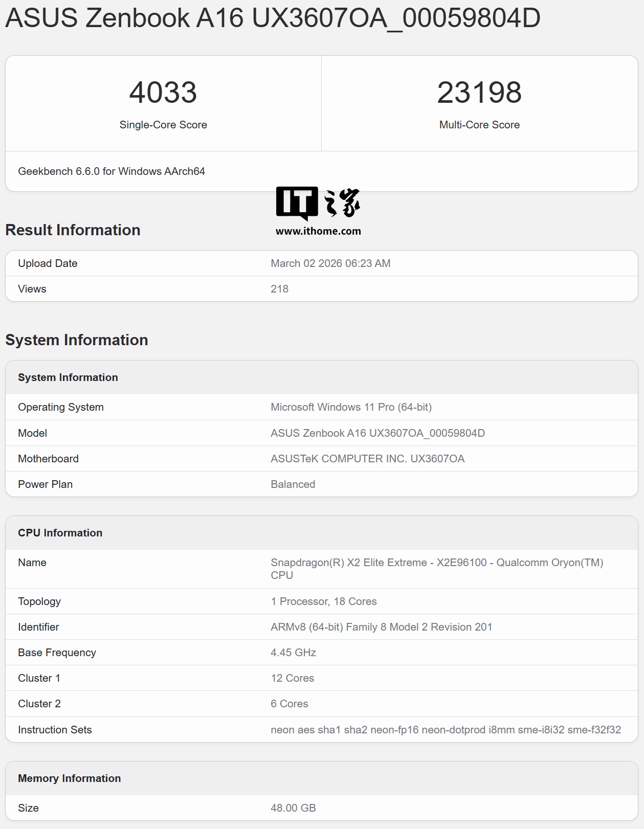644x829 pixels.
Task: Click the Geekbench 6.6.0 version text
Action: [x=112, y=171]
